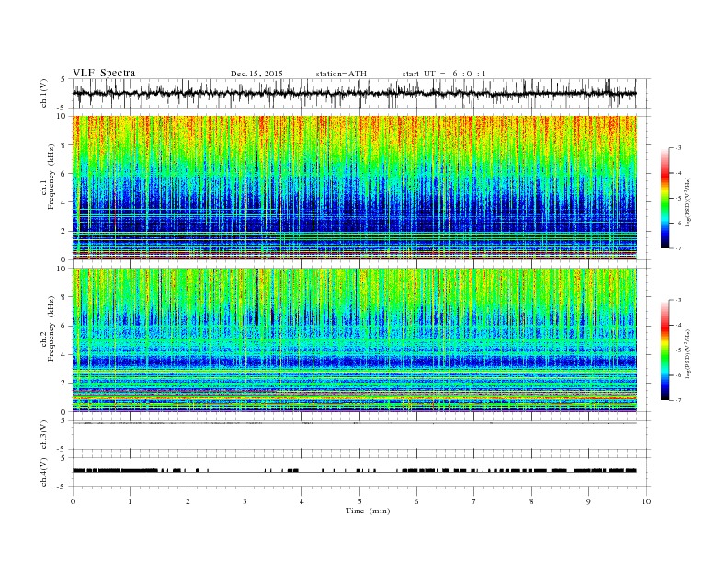Click the ch.1 color bar "-7" tick label

point(677,248)
